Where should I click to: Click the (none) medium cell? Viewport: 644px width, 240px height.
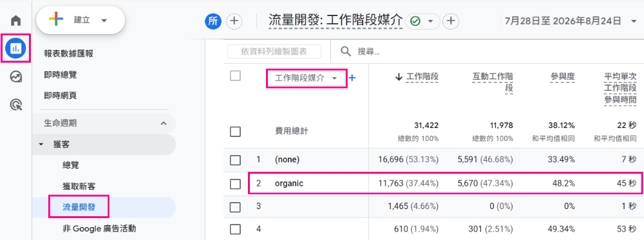point(287,160)
